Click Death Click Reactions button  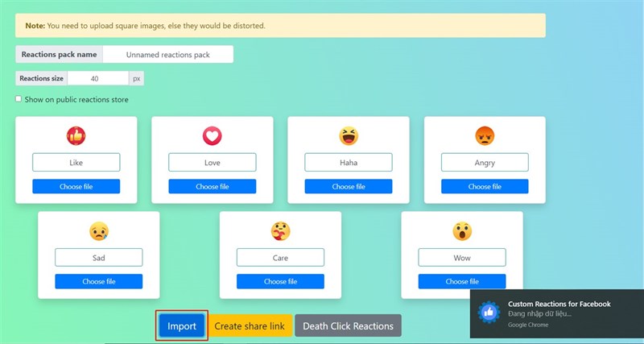(348, 326)
